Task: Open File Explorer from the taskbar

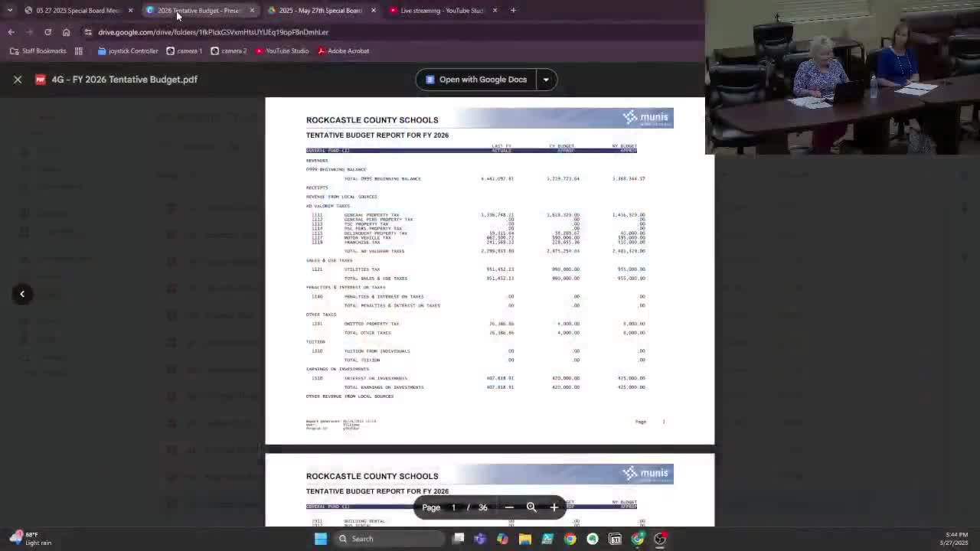Action: 525,539
